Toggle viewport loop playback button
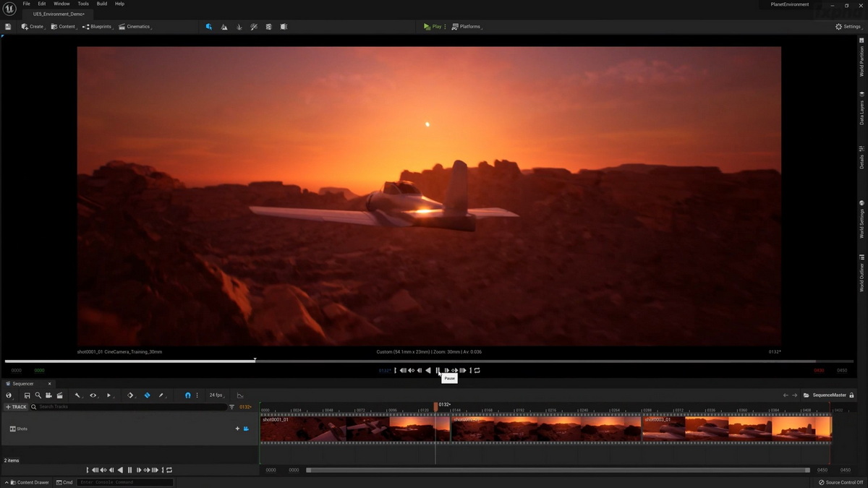The image size is (868, 488). 477,370
